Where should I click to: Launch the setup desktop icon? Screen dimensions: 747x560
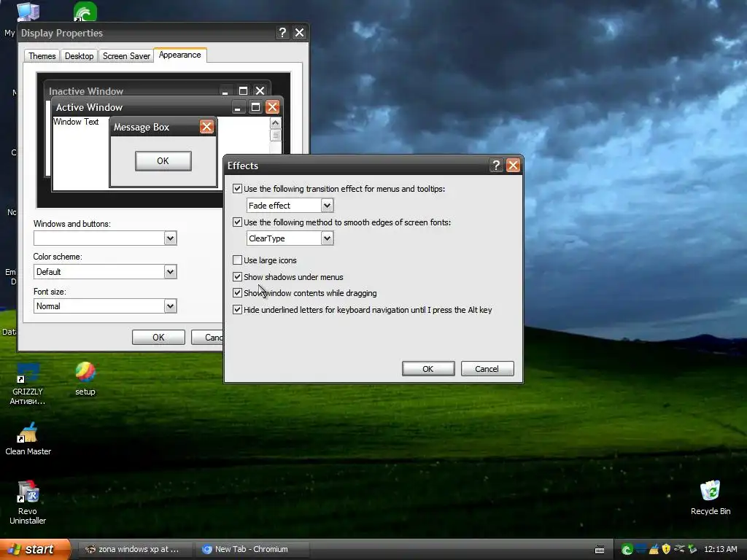click(x=85, y=378)
